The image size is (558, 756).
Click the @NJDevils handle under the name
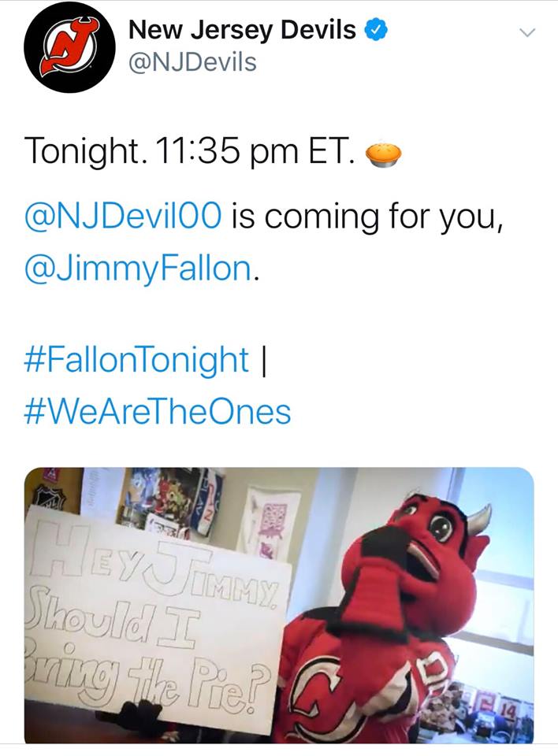[x=192, y=61]
